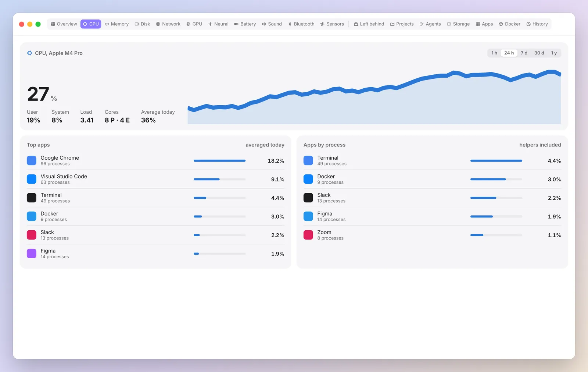The image size is (588, 372).
Task: Open the Sensors tab
Action: pos(332,24)
